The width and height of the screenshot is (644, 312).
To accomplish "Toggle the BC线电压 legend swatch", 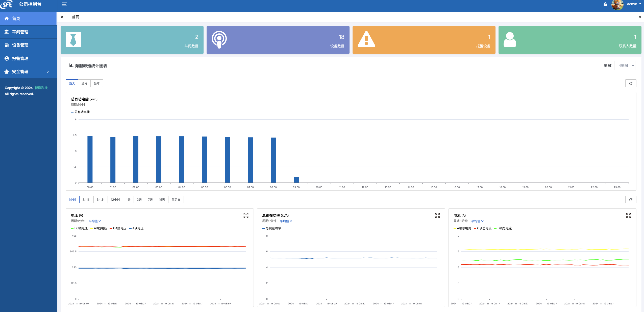I will [72, 229].
